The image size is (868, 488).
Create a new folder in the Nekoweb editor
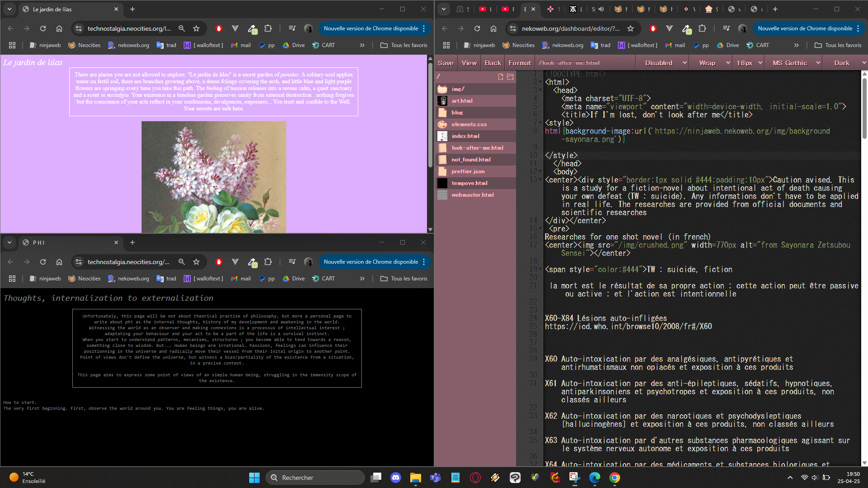click(510, 77)
